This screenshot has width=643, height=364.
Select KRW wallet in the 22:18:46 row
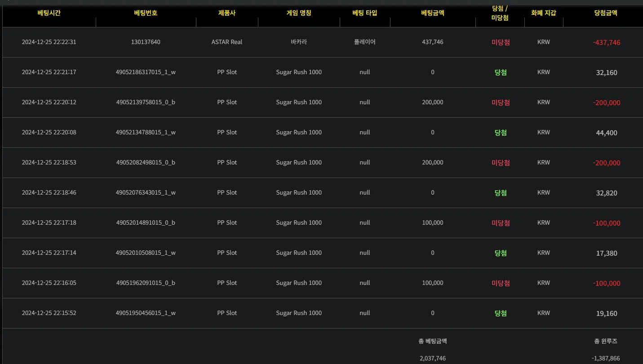point(544,192)
